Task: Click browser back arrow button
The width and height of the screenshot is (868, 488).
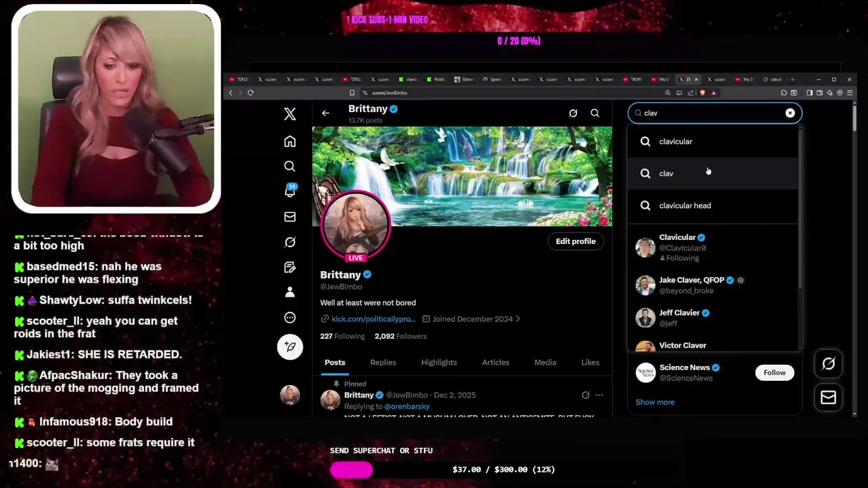Action: (x=231, y=93)
